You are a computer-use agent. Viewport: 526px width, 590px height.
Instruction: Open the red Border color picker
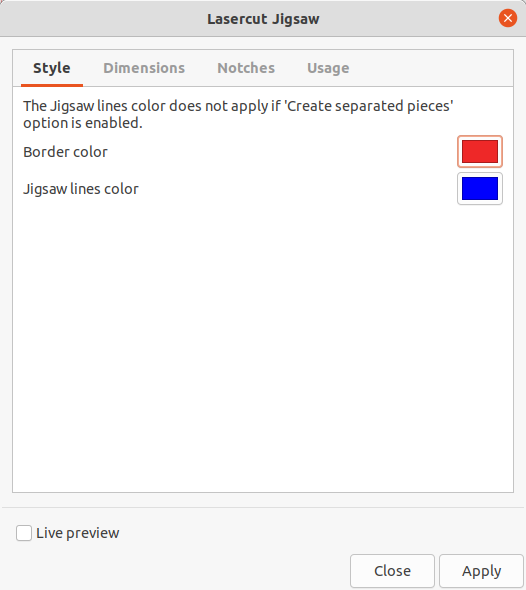480,151
